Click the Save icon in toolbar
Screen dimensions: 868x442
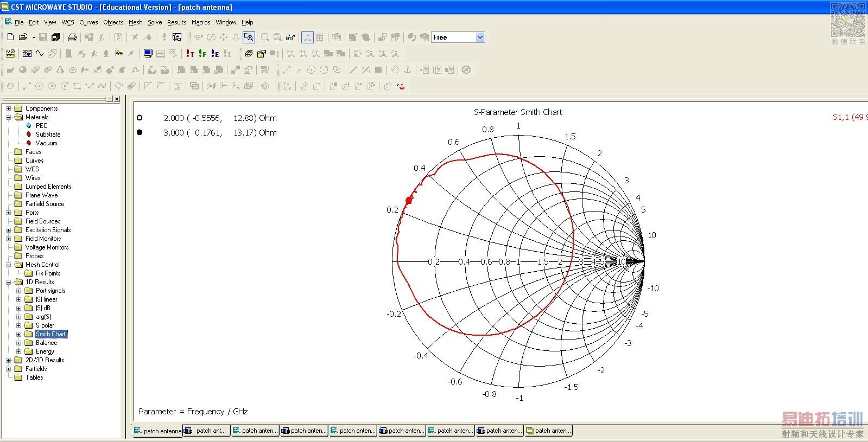point(43,37)
